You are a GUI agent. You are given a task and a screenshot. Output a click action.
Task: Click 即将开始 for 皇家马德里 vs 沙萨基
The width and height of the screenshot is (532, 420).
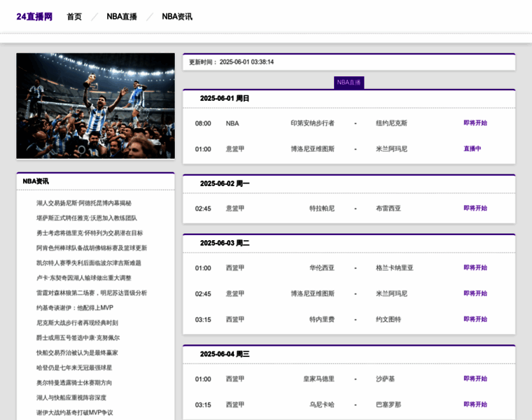point(475,379)
